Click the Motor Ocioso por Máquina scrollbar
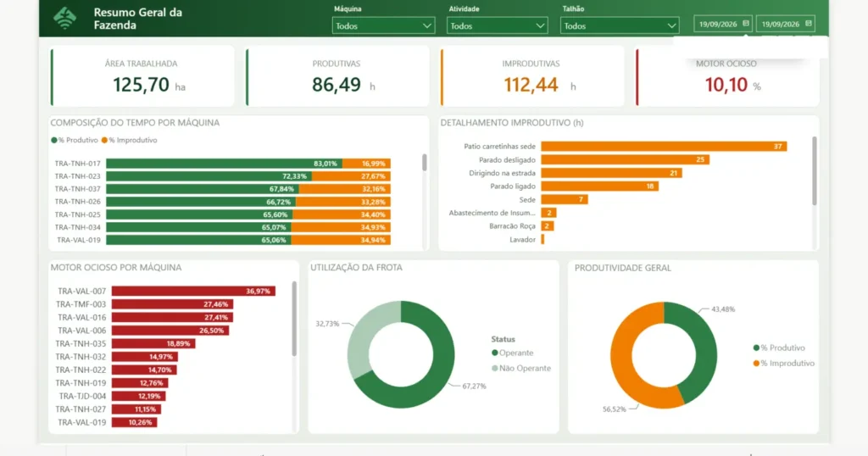 click(x=294, y=319)
